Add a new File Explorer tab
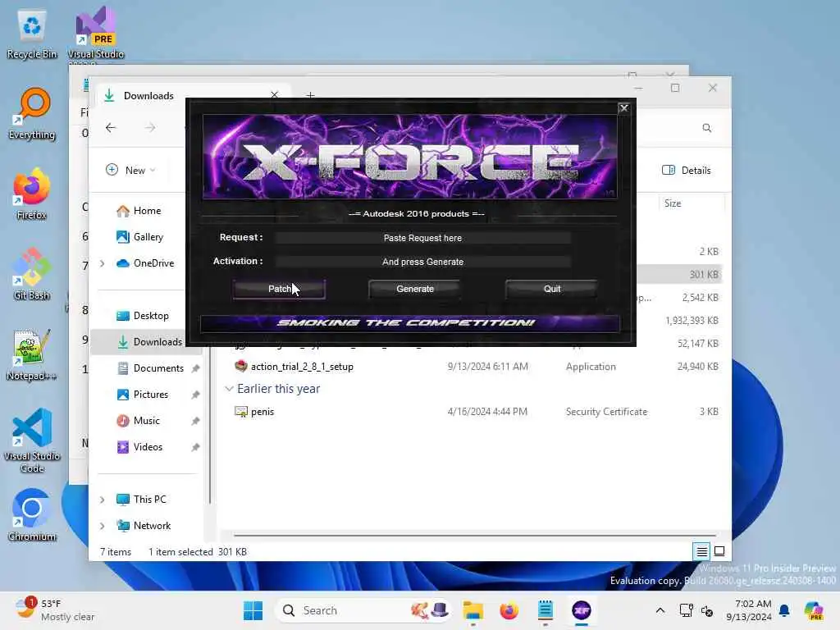 tap(310, 95)
